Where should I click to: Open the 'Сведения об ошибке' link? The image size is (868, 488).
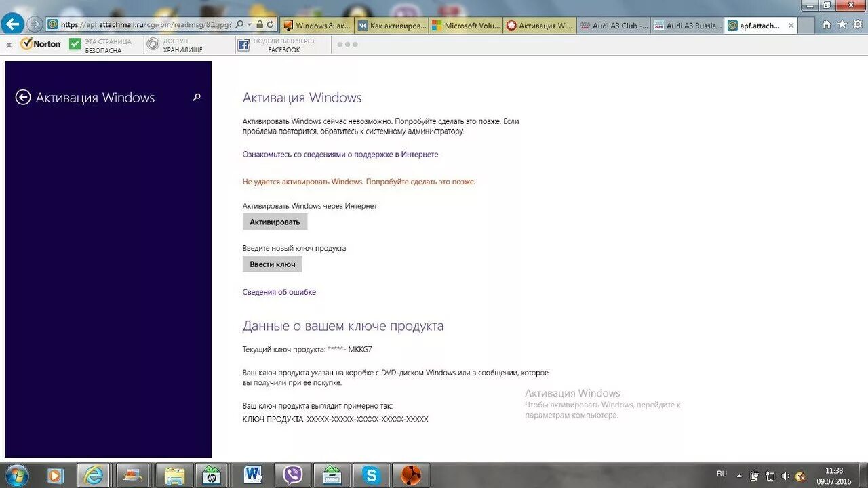tap(279, 293)
